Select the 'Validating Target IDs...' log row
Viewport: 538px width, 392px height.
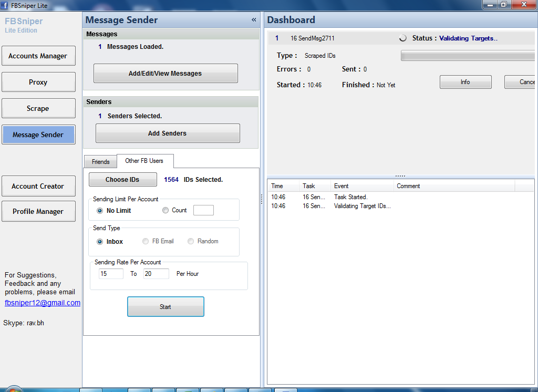(401, 206)
